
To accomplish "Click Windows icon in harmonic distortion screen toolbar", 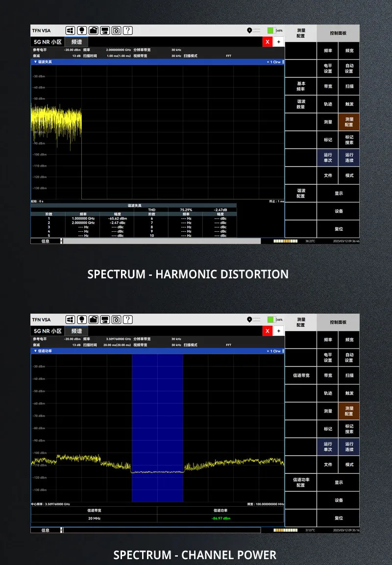I will 71,31.
